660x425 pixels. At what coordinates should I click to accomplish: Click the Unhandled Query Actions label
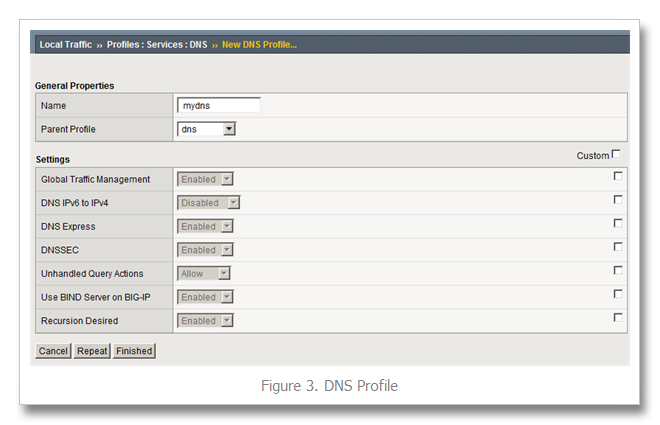(92, 274)
